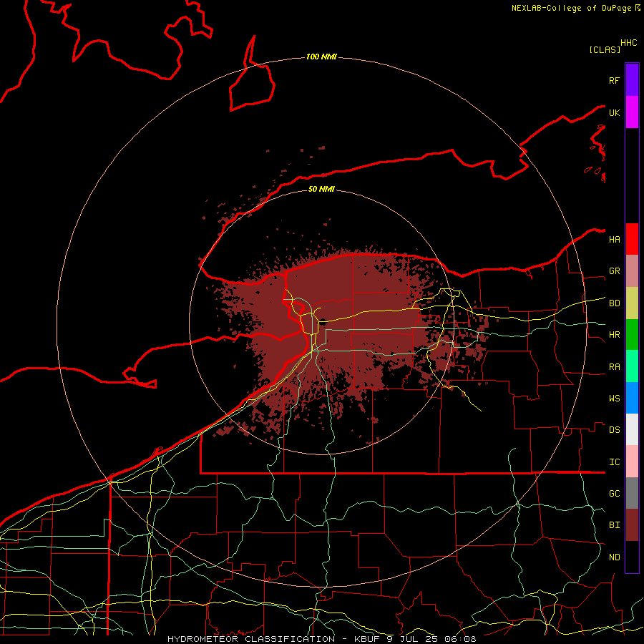Select the DS white legend swatch

pos(632,429)
